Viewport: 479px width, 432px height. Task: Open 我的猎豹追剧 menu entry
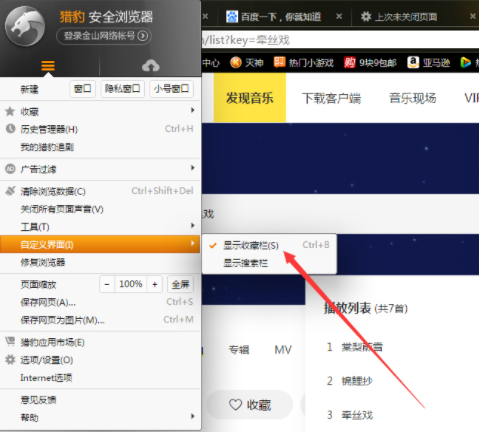pos(100,147)
